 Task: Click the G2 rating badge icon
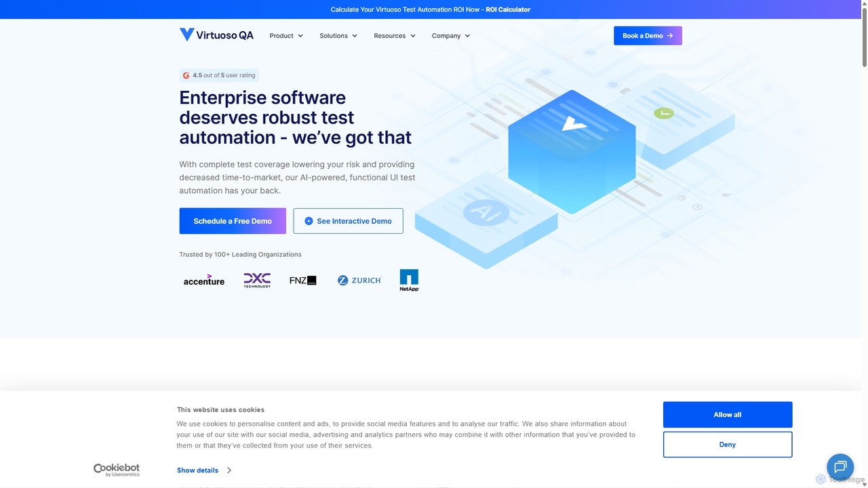pos(186,75)
